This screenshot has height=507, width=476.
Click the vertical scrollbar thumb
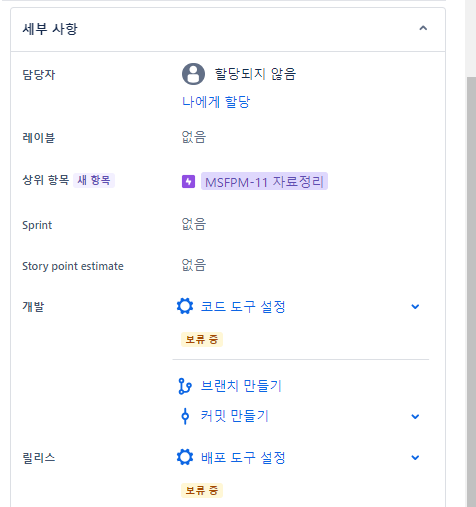(471, 292)
